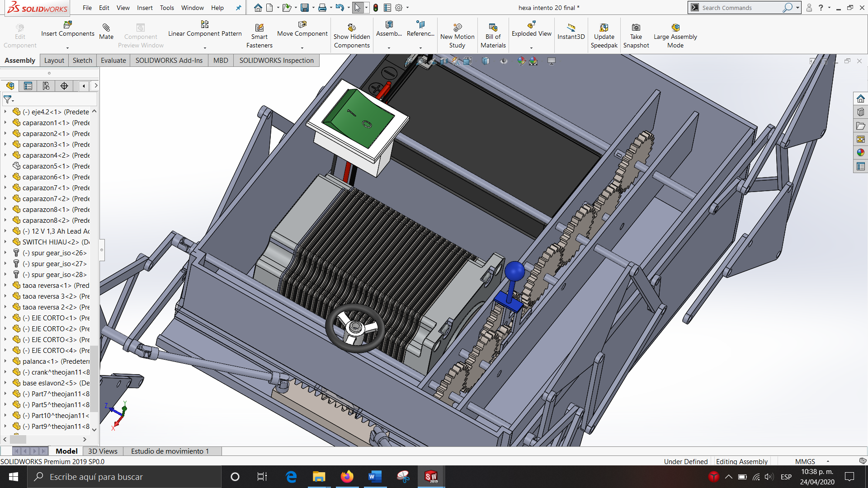Open Section View from heads-up toolbar
868x488 pixels.
pos(444,61)
